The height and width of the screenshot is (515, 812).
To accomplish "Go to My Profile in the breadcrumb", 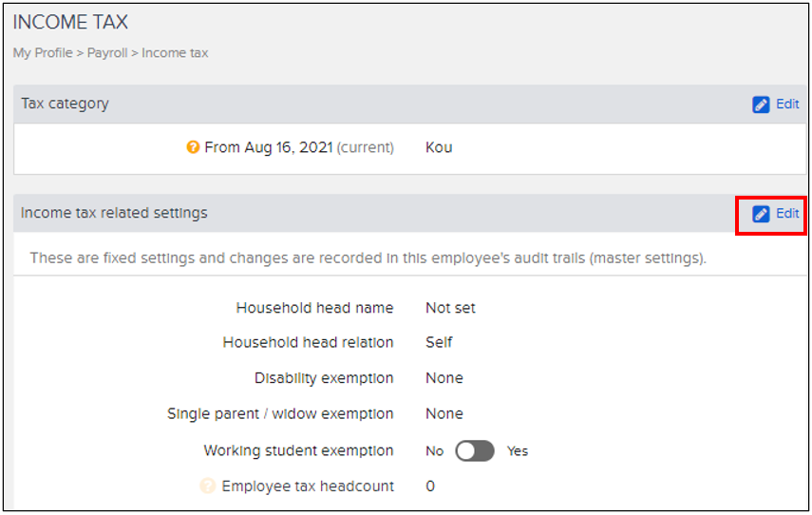I will click(43, 53).
